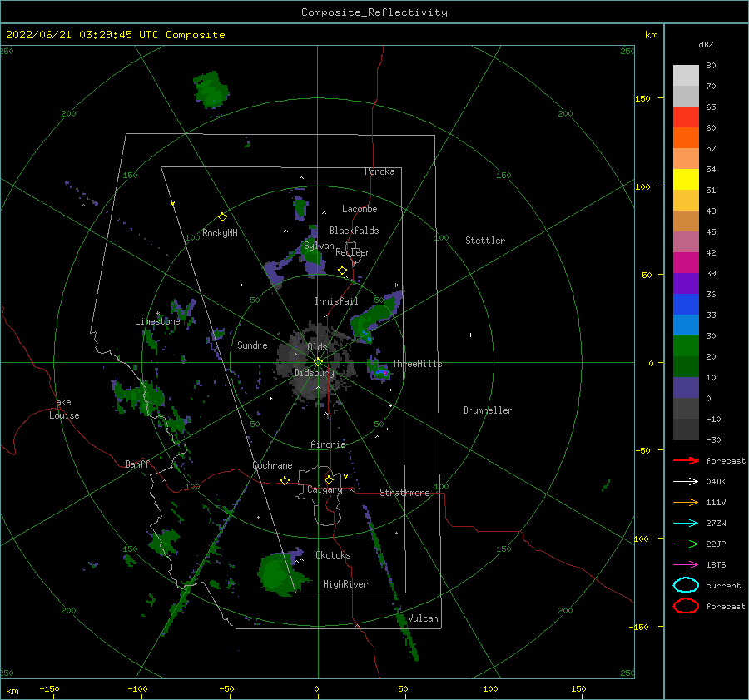The height and width of the screenshot is (700, 749).
Task: Click the yellow diamond marker near RedDeer
Action: click(x=342, y=271)
